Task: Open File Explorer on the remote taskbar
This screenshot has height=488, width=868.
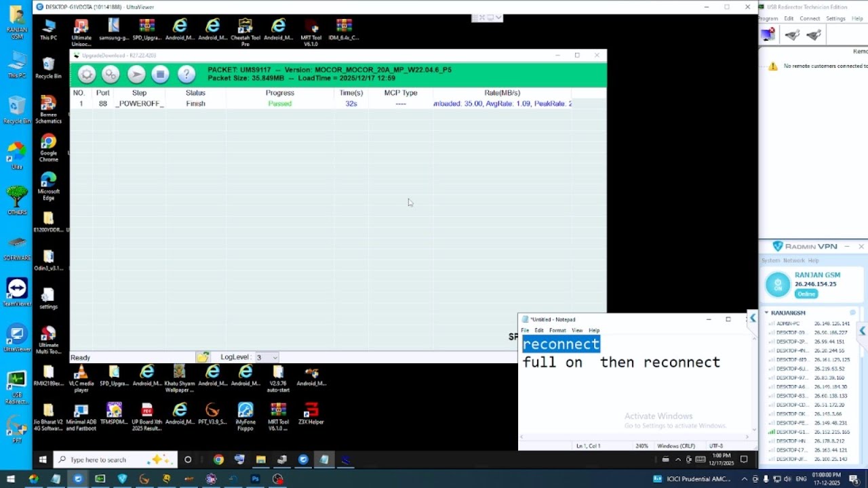Action: click(260, 460)
